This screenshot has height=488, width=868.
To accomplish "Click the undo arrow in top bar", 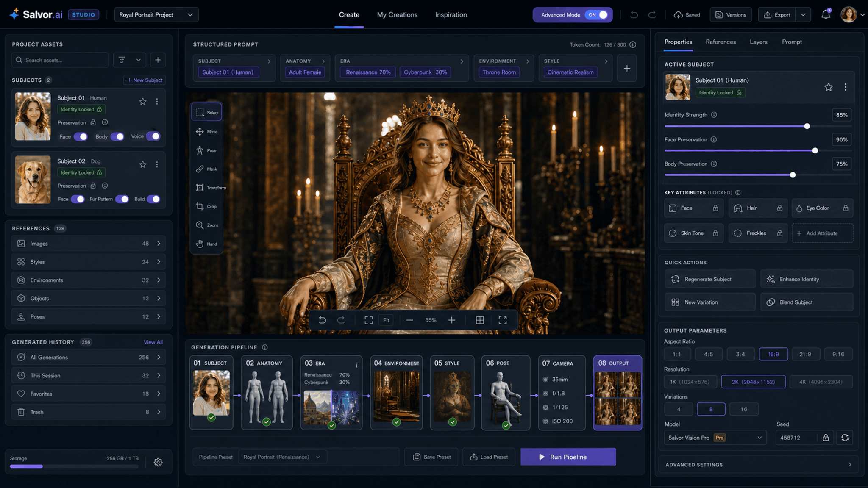I will point(634,15).
